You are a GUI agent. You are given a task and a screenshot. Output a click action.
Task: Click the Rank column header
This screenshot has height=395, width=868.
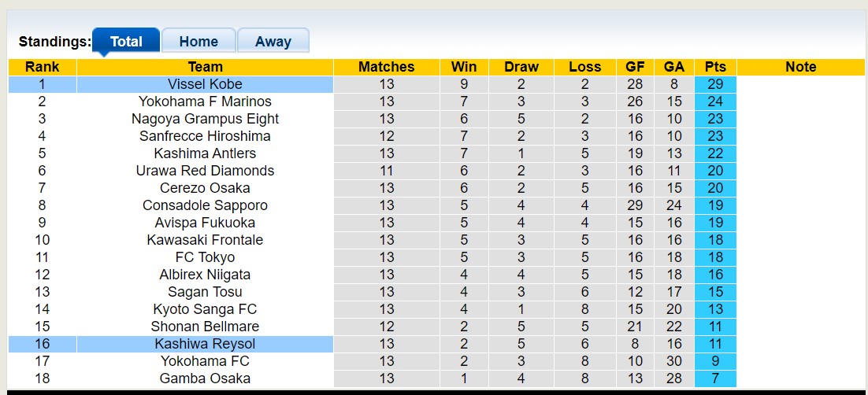pos(42,67)
